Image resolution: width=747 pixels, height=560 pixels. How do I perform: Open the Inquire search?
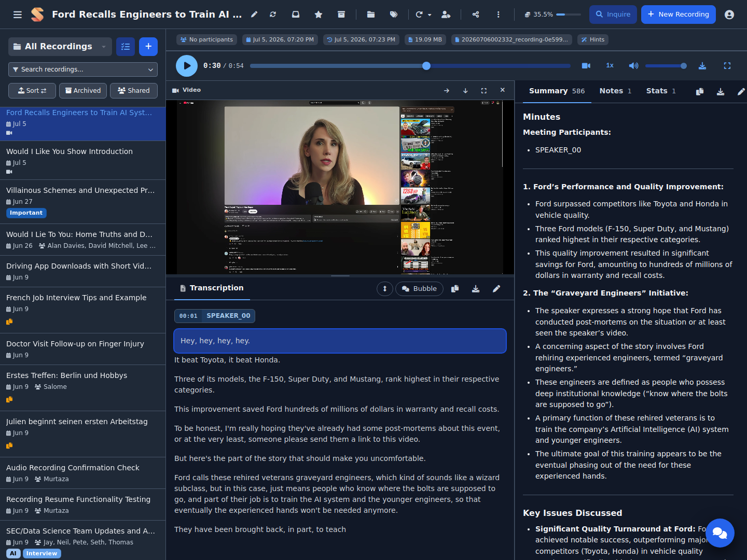[x=613, y=15]
